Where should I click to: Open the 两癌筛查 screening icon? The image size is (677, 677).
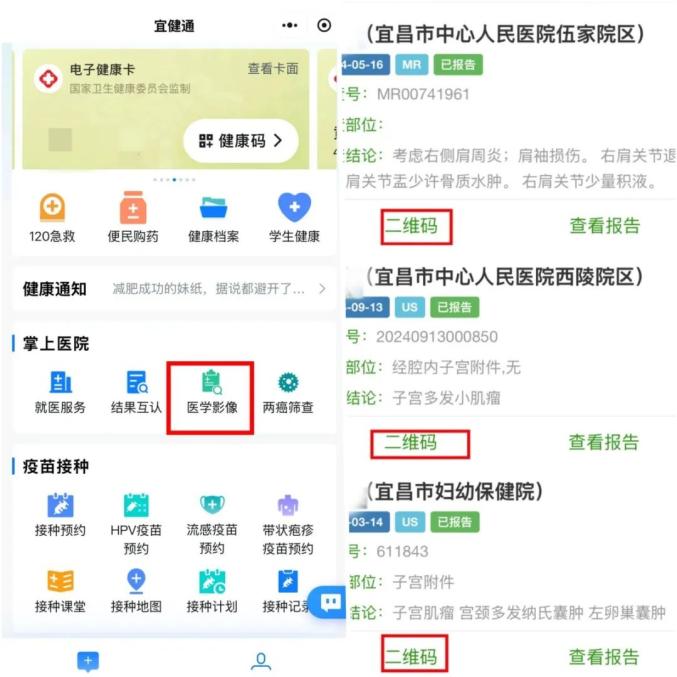[288, 383]
